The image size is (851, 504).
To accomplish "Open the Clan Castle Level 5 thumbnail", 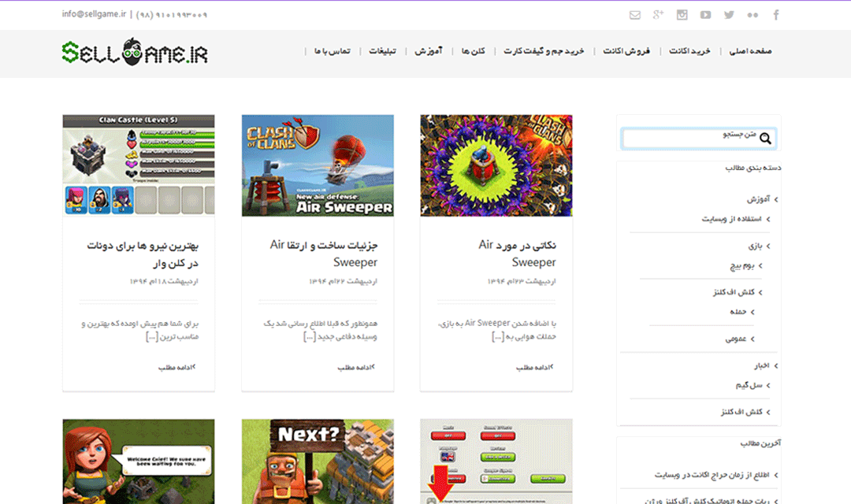I will point(139,165).
